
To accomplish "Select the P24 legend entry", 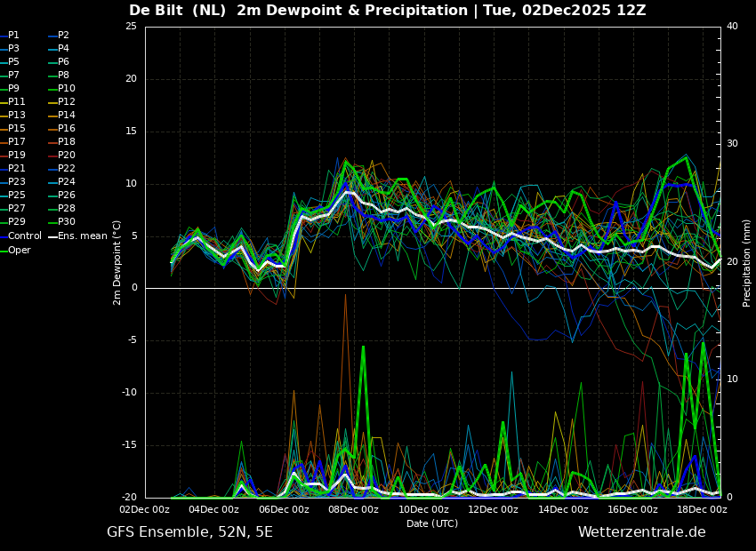I will [x=66, y=182].
